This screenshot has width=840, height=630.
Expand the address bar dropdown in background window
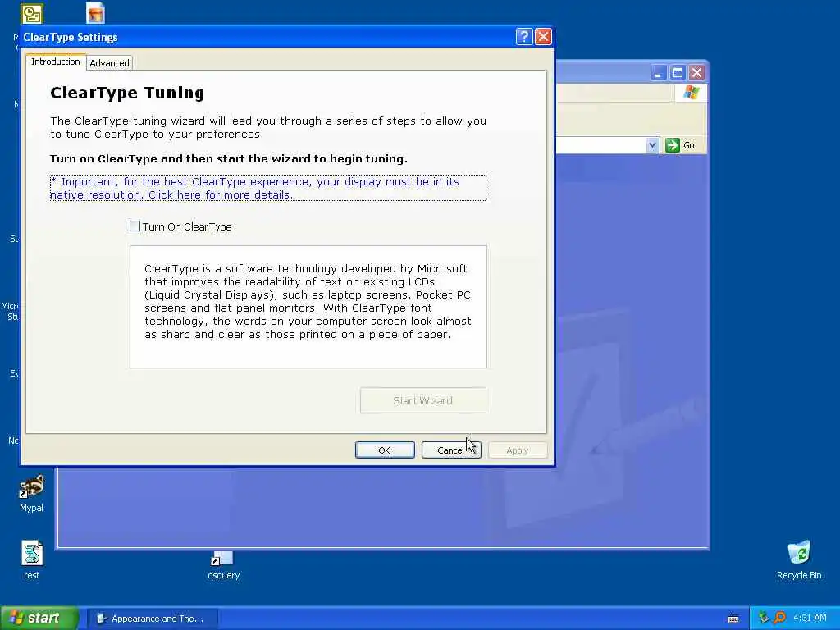coord(652,145)
